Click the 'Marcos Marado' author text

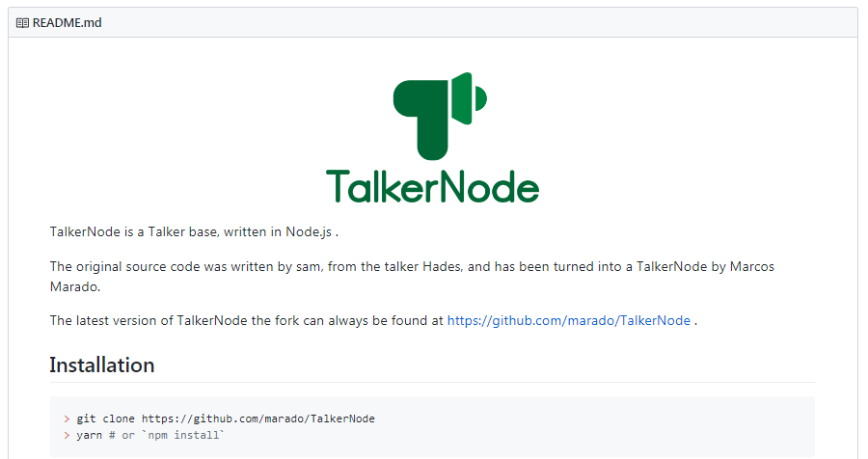tap(412, 277)
